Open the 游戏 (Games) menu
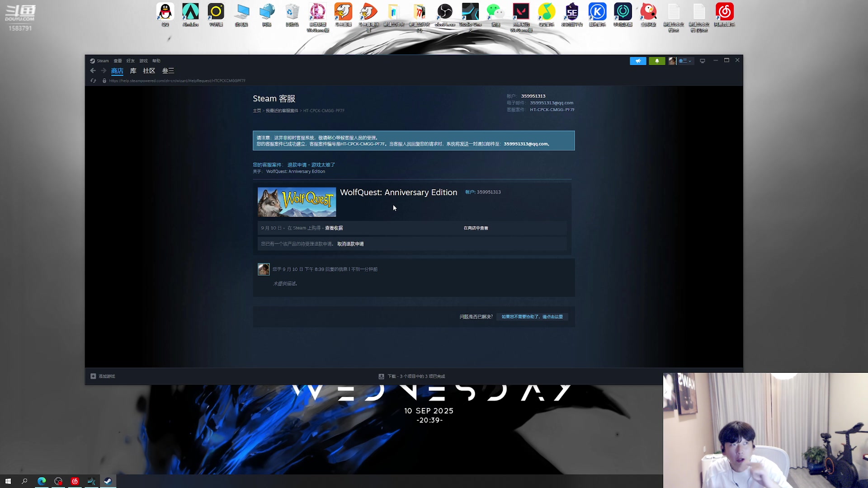The image size is (868, 488). [143, 61]
